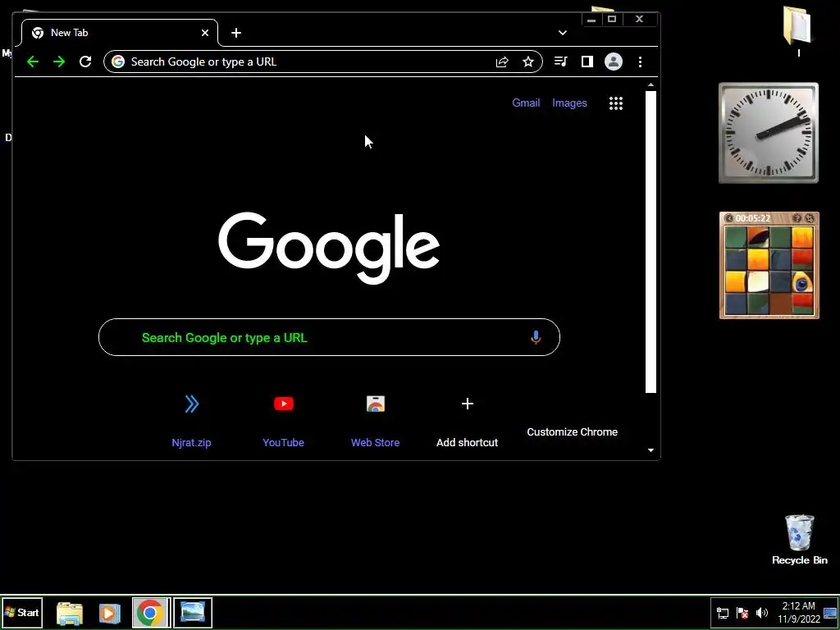Open the Chrome profile avatar menu
The width and height of the screenshot is (840, 630).
point(614,62)
